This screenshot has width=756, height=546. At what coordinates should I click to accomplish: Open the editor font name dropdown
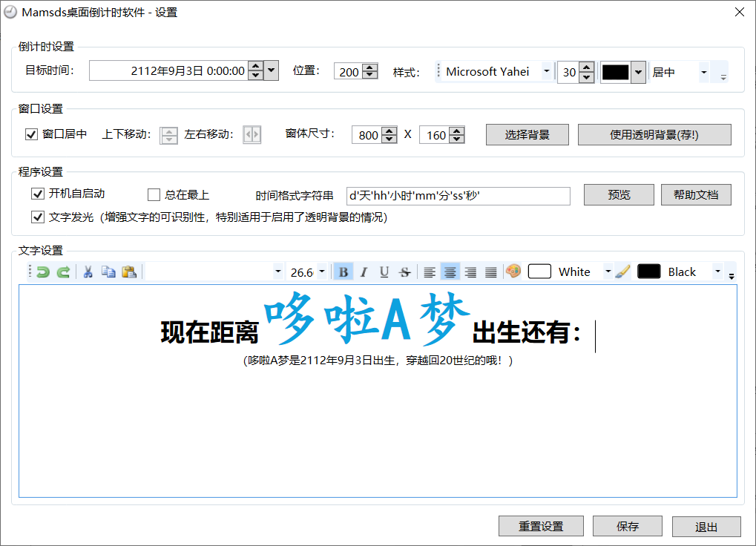[277, 272]
